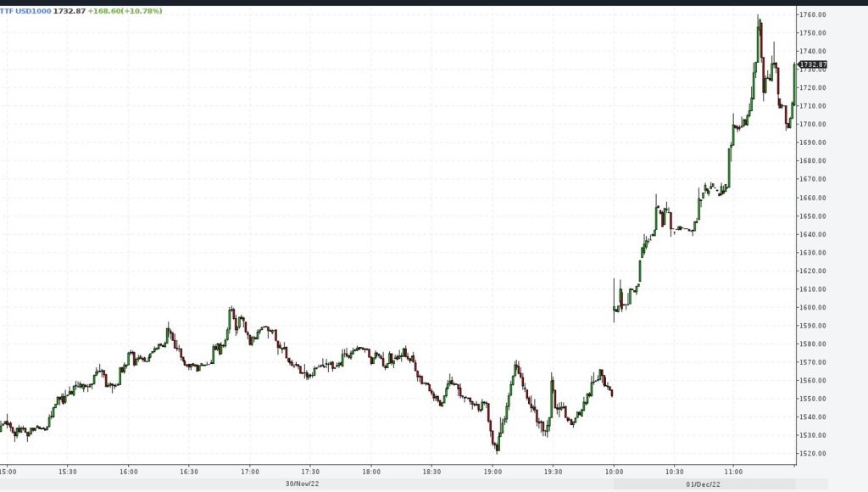Click the 18:00 time axis label
This screenshot has height=492, width=868.
click(x=371, y=472)
